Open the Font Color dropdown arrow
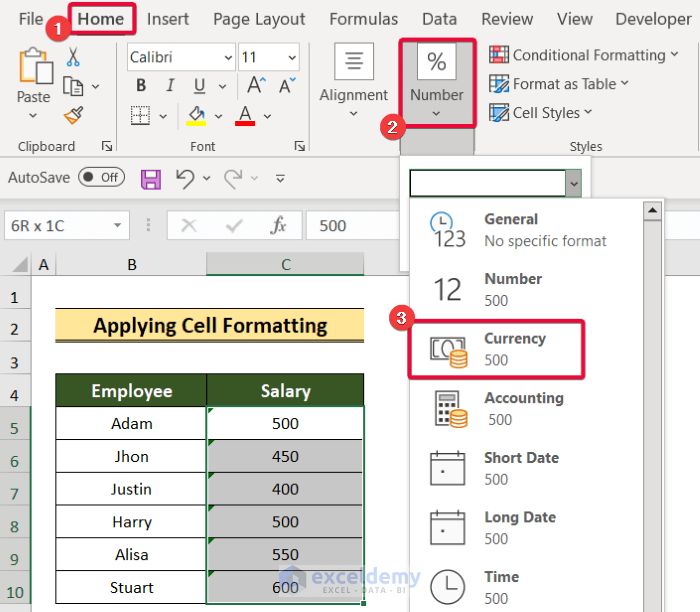Viewport: 700px width, 612px height. (x=267, y=117)
